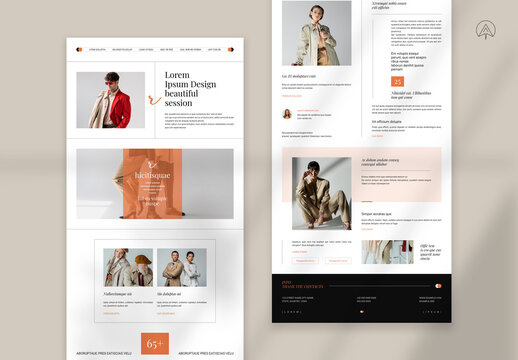Screen dimensions: 518x360
Task: Open the clothing rack photo
Action: [387, 252]
